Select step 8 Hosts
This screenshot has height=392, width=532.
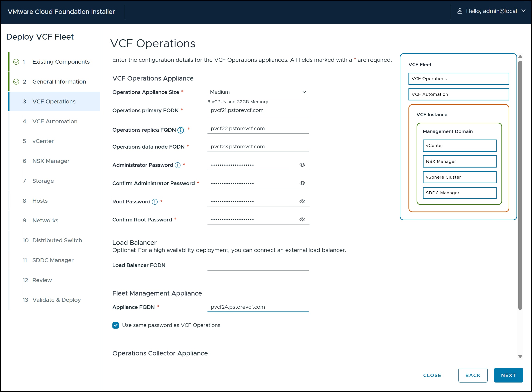click(54, 201)
